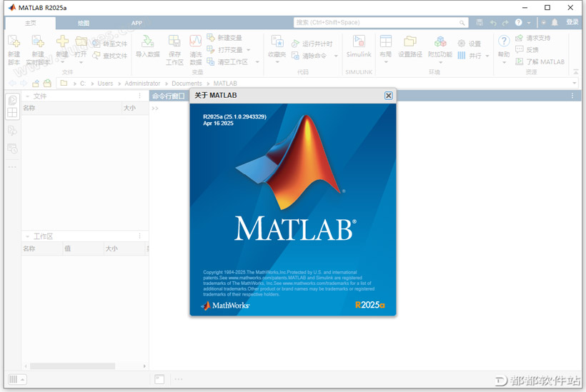
Task: Click the Layout (布局) icon
Action: [x=386, y=41]
